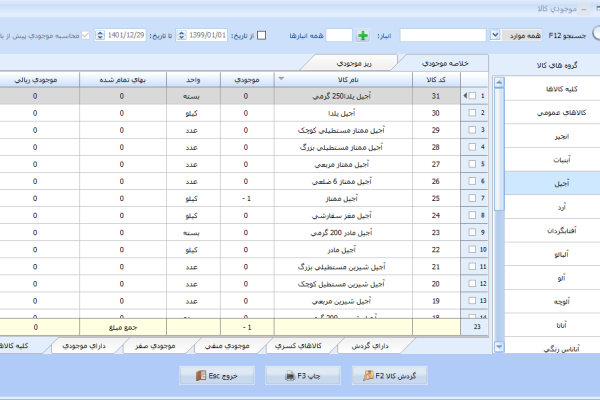The image size is (600, 400).
Task: Select آنانا product group
Action: 552,325
